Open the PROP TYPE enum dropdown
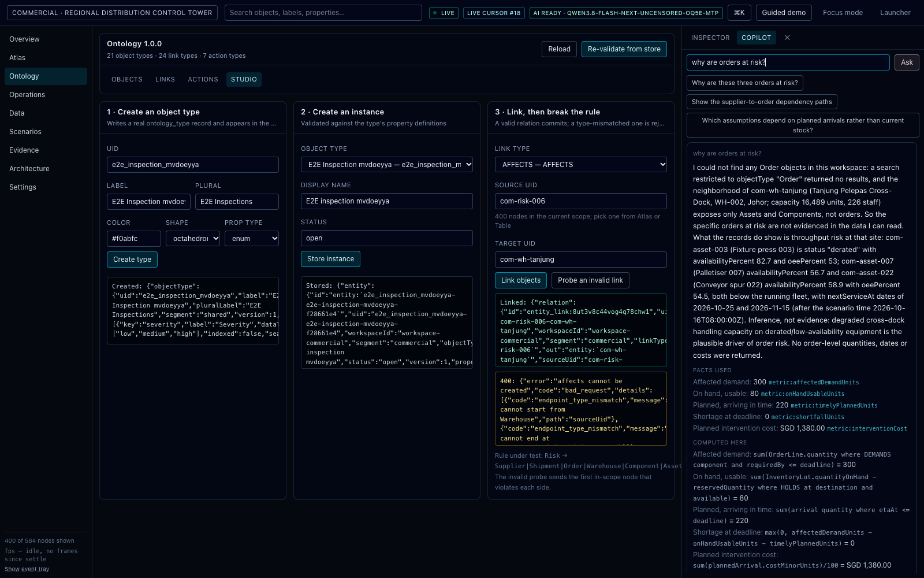This screenshot has height=578, width=924. point(252,239)
